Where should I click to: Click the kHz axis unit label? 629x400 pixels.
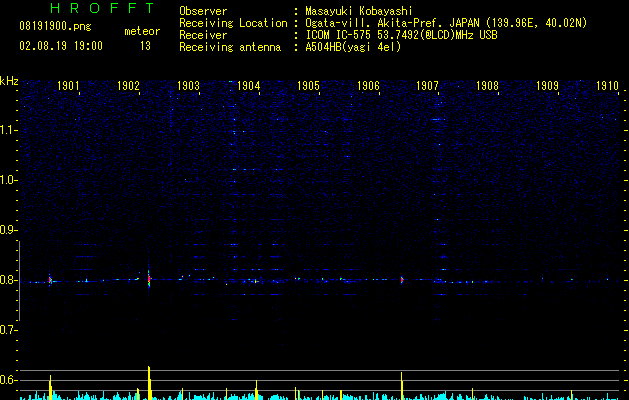(9, 81)
